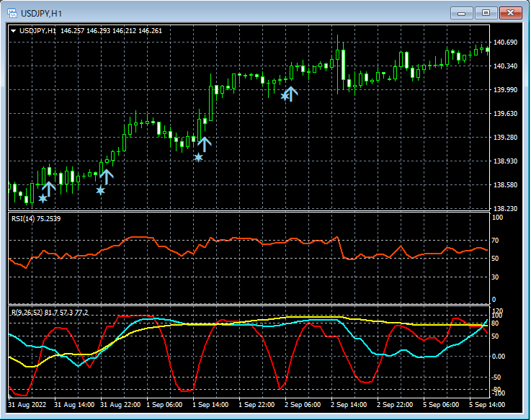
Task: Click the chart icon in the title bar
Action: click(12, 13)
